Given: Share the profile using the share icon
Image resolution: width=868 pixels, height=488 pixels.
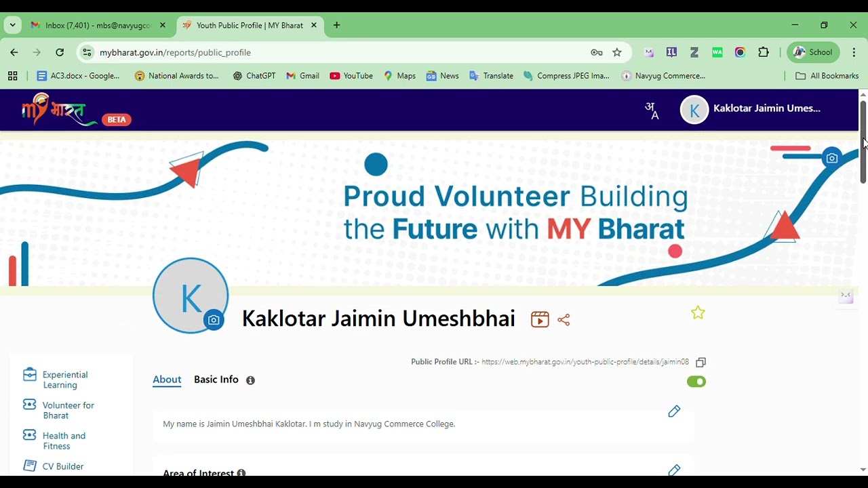Looking at the screenshot, I should click(x=564, y=320).
